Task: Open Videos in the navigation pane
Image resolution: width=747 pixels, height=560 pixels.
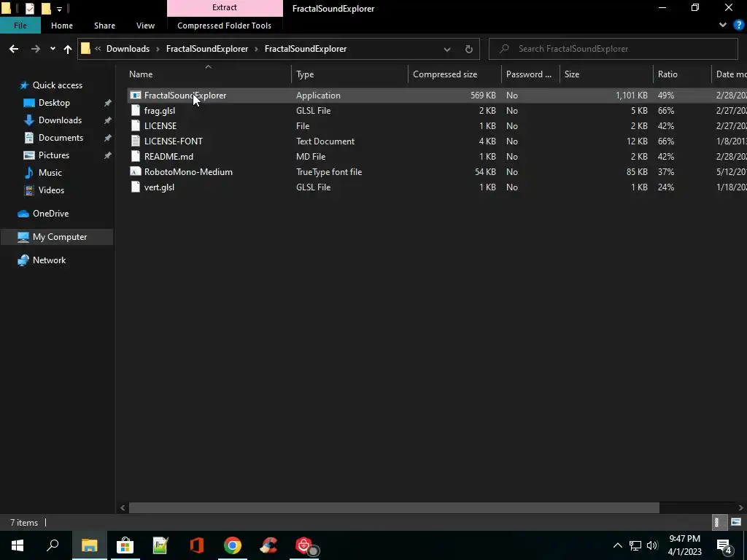Action: pos(51,190)
